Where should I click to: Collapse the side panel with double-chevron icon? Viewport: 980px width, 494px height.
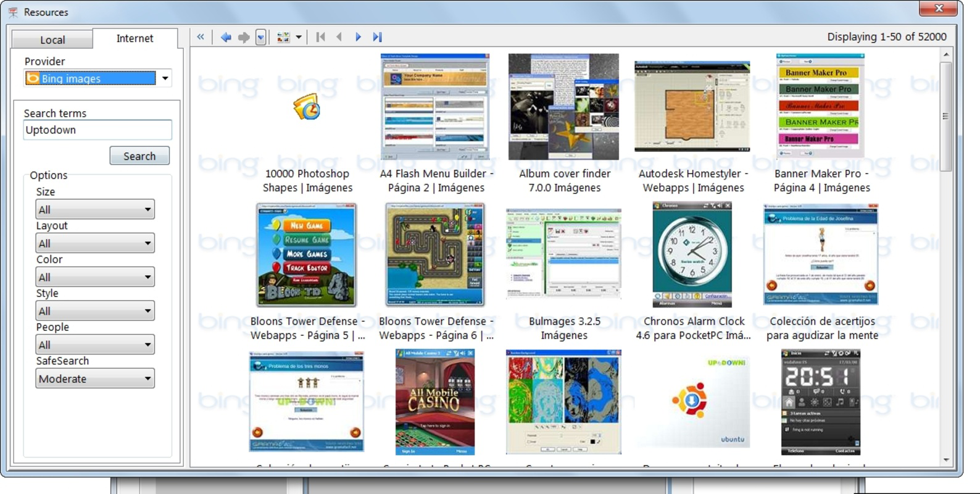point(201,37)
